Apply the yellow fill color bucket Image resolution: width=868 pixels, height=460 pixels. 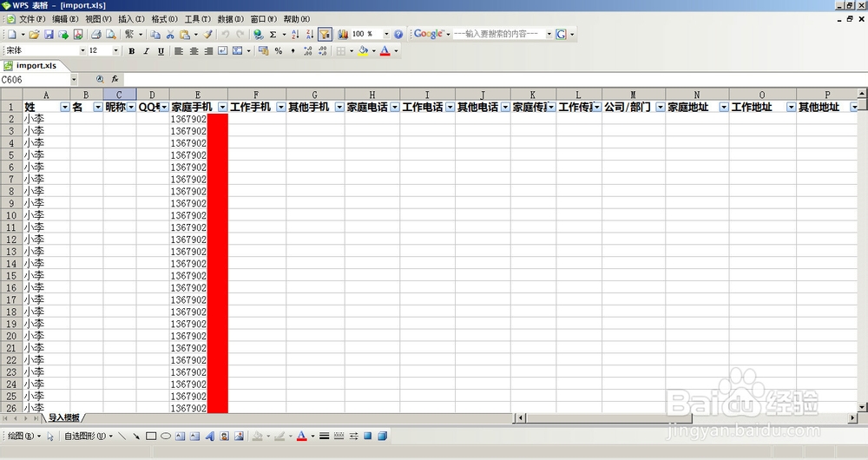click(x=363, y=51)
